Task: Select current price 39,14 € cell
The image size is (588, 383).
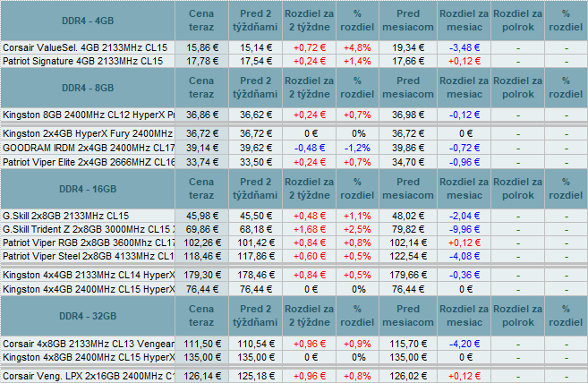Action: click(x=202, y=148)
